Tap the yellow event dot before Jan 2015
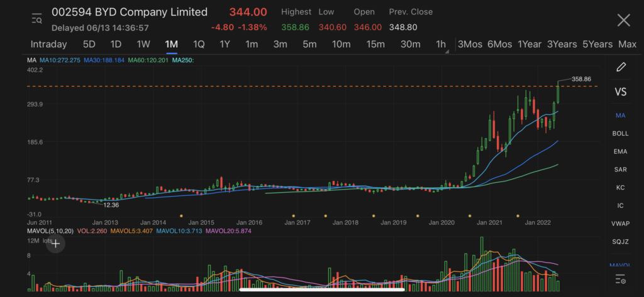The height and width of the screenshot is (297, 644). pos(181,215)
